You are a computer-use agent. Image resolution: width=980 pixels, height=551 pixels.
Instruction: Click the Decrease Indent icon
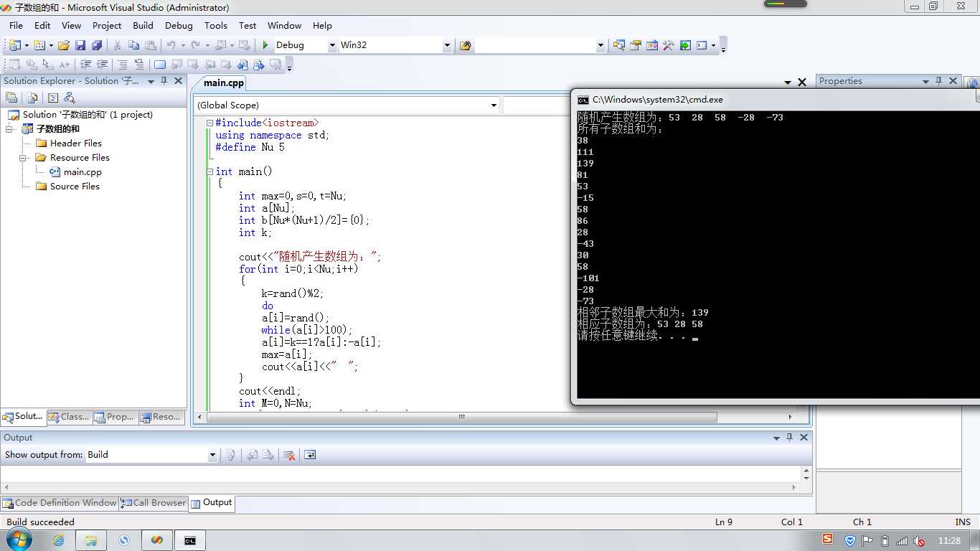pos(86,65)
